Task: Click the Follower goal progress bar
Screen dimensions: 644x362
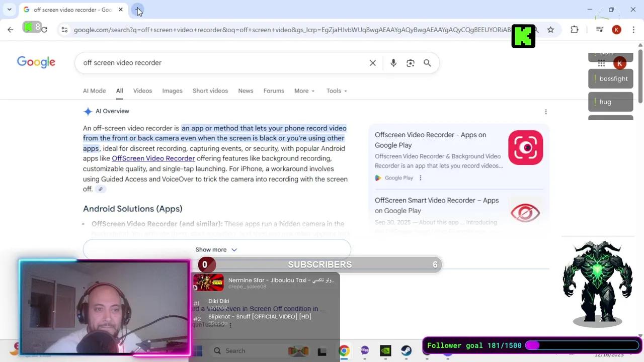Action: tap(582, 345)
